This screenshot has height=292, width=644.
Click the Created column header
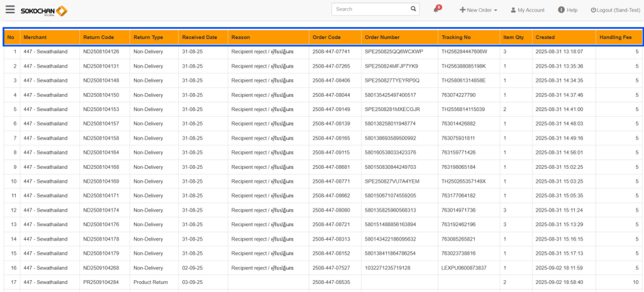(545, 37)
